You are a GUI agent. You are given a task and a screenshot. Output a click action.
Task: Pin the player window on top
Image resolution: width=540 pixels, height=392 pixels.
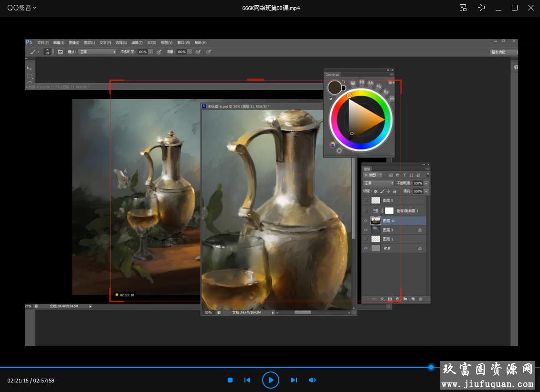pyautogui.click(x=481, y=8)
